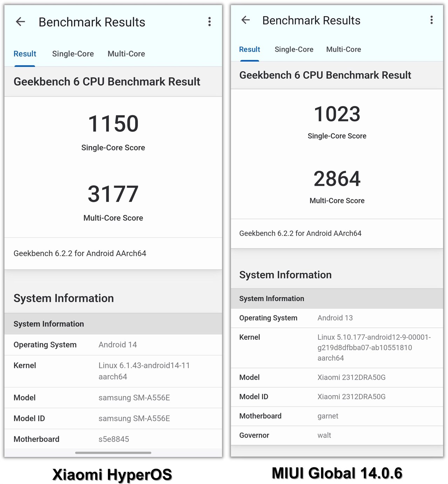
Task: Open three-dot menu in MIUI screen
Action: (432, 20)
